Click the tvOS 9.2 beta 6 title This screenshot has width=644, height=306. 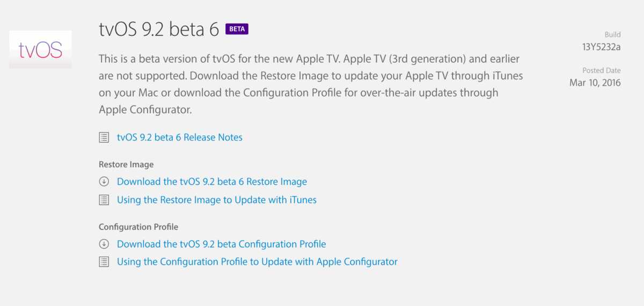point(159,29)
